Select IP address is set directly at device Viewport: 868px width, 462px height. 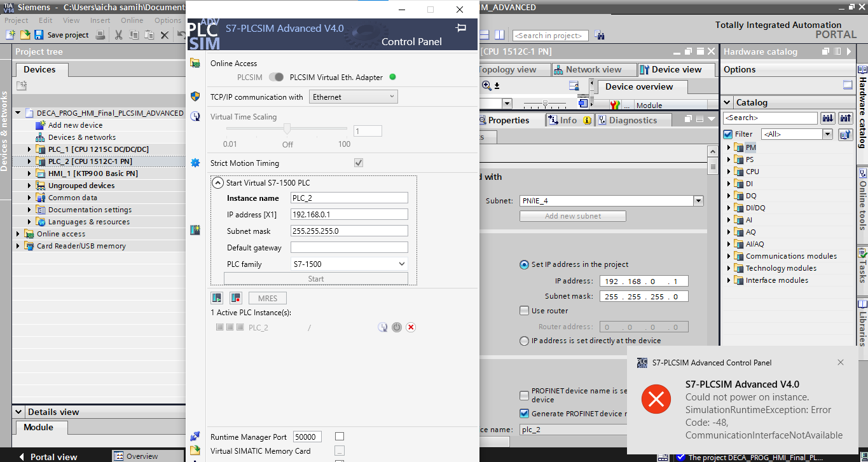point(524,341)
